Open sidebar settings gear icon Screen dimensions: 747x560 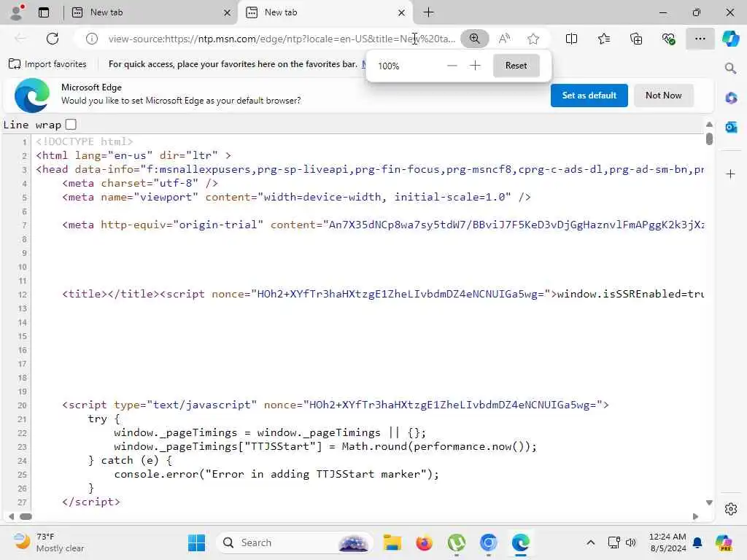pyautogui.click(x=730, y=508)
